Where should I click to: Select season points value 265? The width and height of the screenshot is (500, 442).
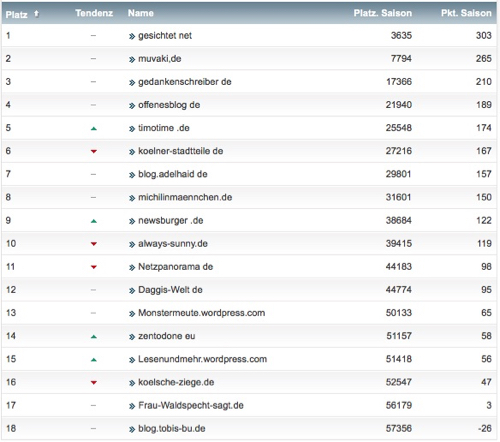point(484,59)
